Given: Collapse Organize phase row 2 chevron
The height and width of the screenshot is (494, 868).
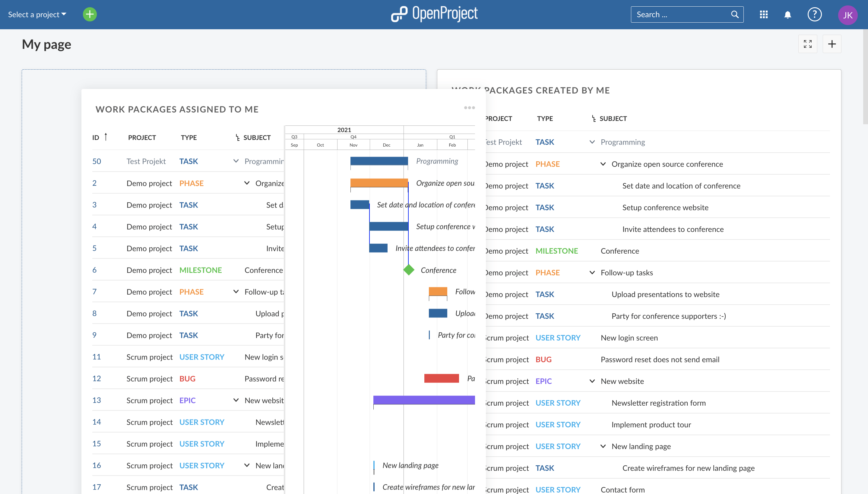Looking at the screenshot, I should (x=247, y=183).
